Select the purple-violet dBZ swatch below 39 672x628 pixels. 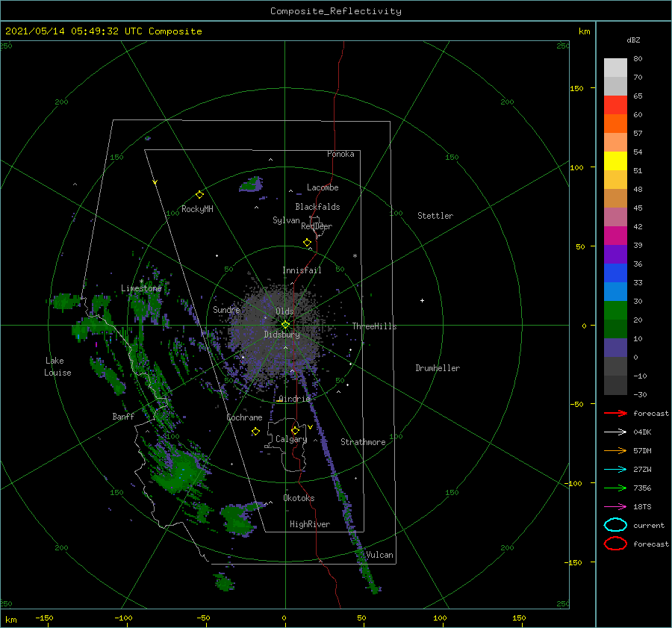click(x=615, y=254)
